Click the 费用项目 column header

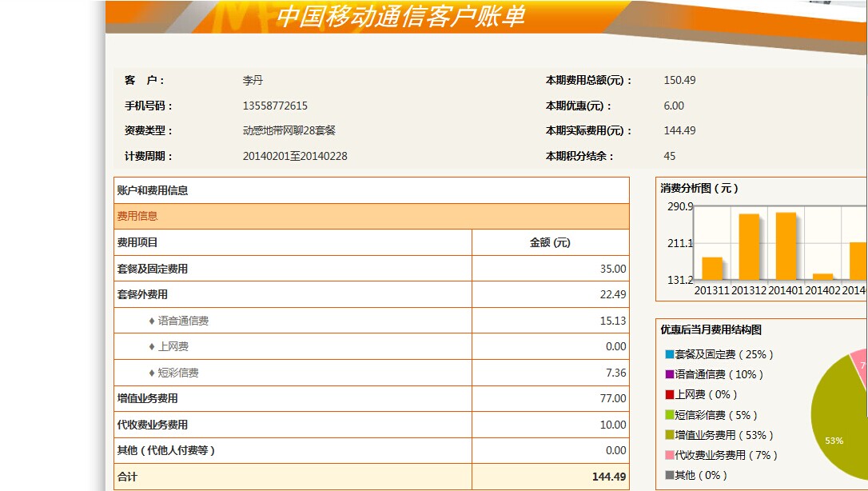click(x=137, y=242)
